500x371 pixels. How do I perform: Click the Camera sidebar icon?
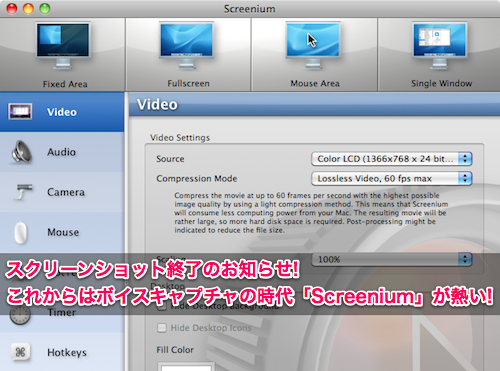click(x=23, y=192)
